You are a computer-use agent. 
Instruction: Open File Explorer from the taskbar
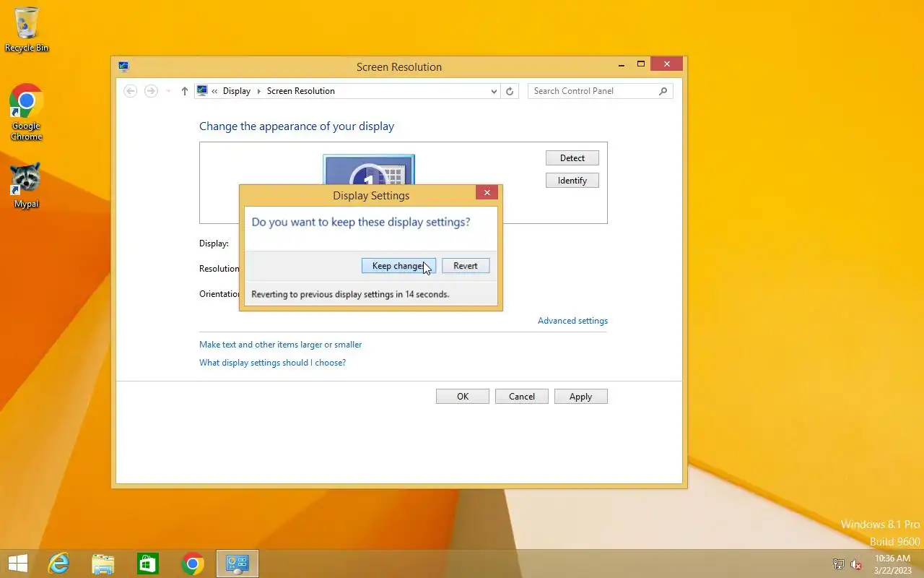click(x=103, y=564)
